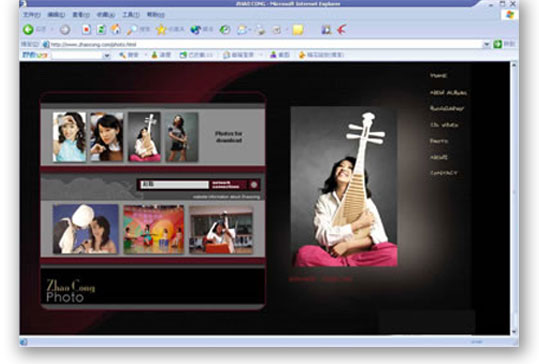Open Favorites with the star icon

point(161,30)
